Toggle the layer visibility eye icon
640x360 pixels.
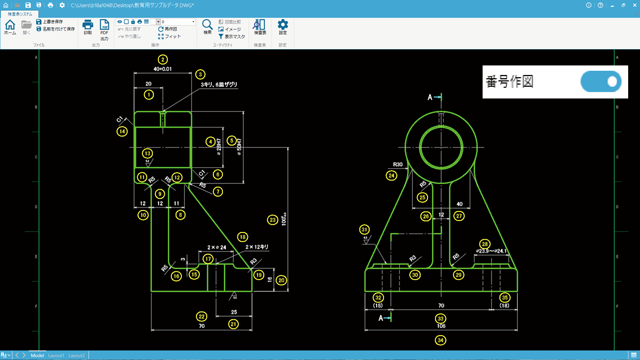pos(120,22)
